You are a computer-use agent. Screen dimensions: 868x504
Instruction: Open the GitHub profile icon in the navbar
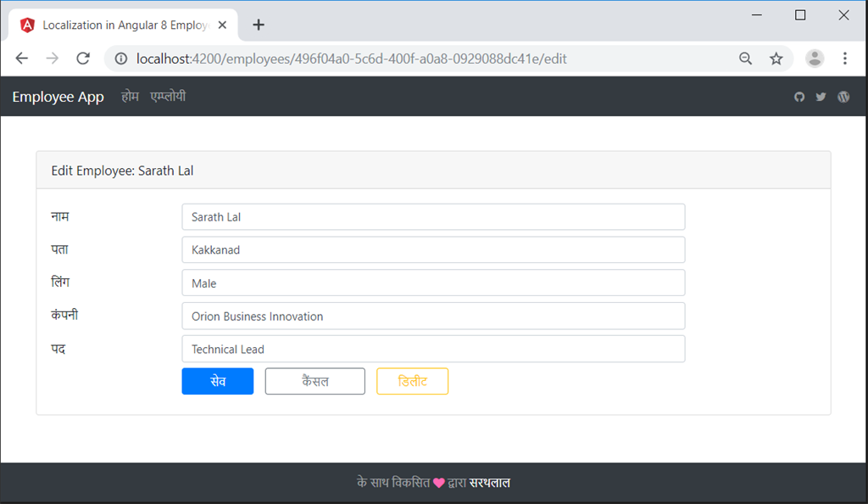[799, 97]
